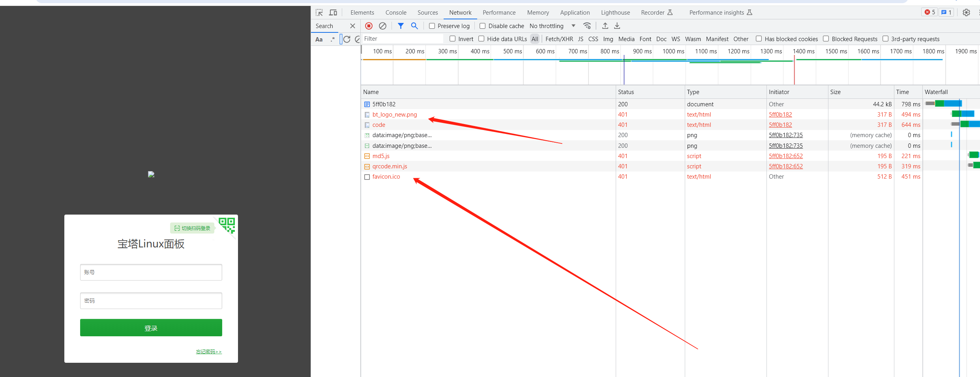Select the code request row
980x377 pixels.
pyautogui.click(x=669, y=125)
